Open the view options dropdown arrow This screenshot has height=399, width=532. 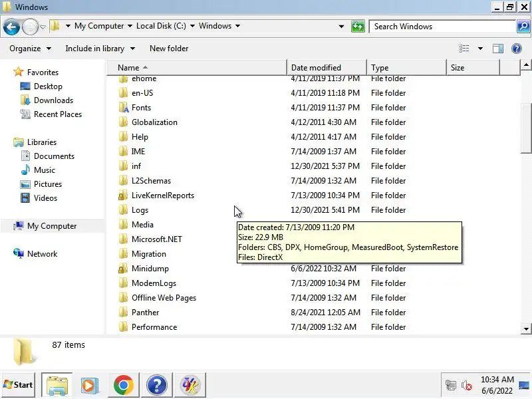click(480, 49)
